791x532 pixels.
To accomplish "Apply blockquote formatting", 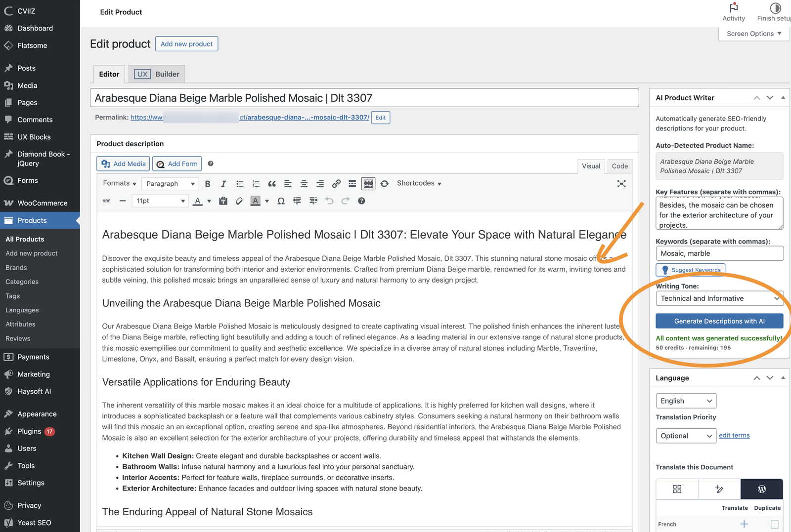I will (272, 184).
